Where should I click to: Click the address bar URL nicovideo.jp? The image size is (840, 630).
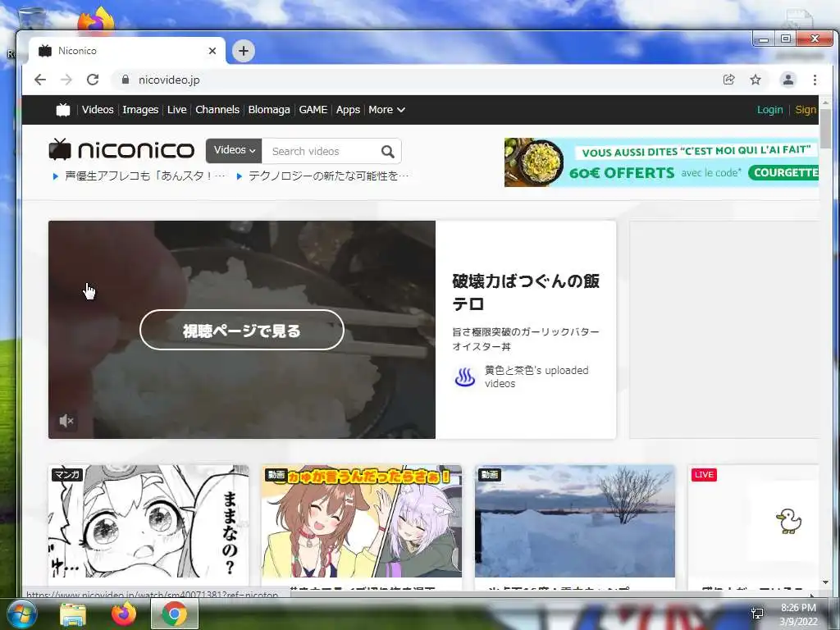point(169,80)
